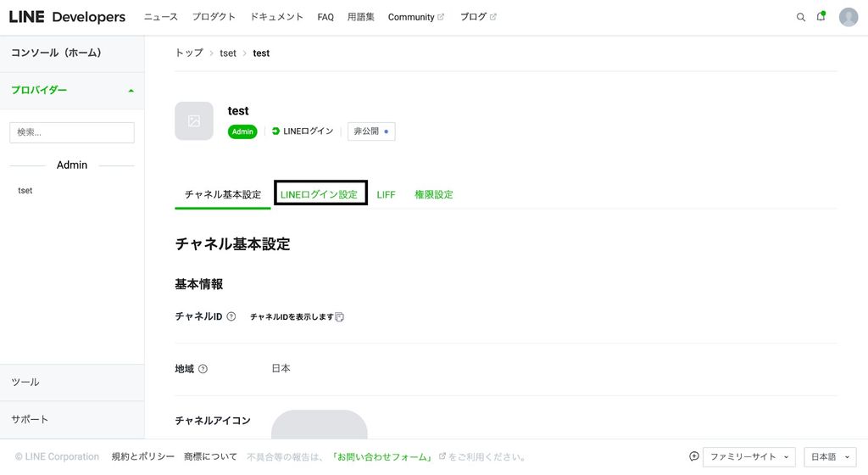
Task: Collapse the プロバイダー section arrow
Action: pos(131,91)
